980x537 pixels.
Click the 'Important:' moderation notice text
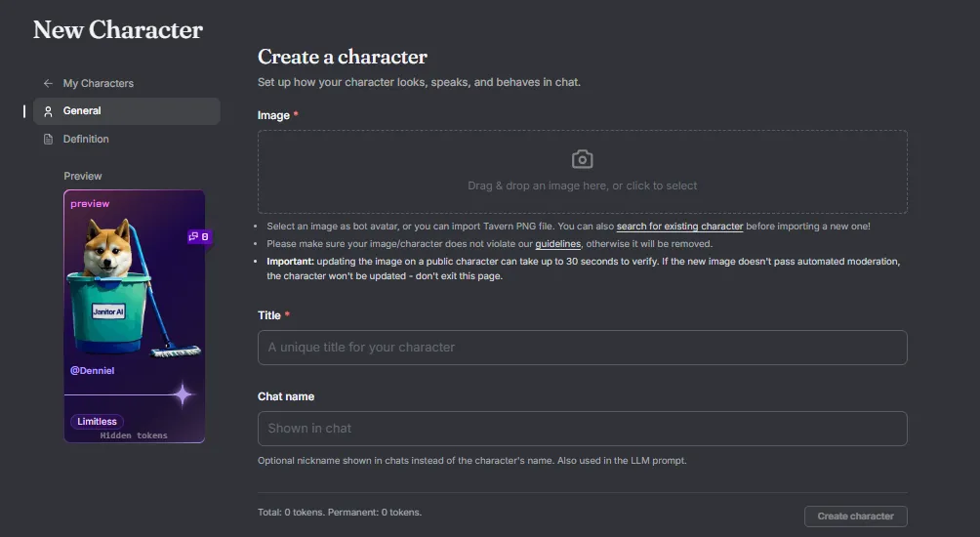(583, 268)
